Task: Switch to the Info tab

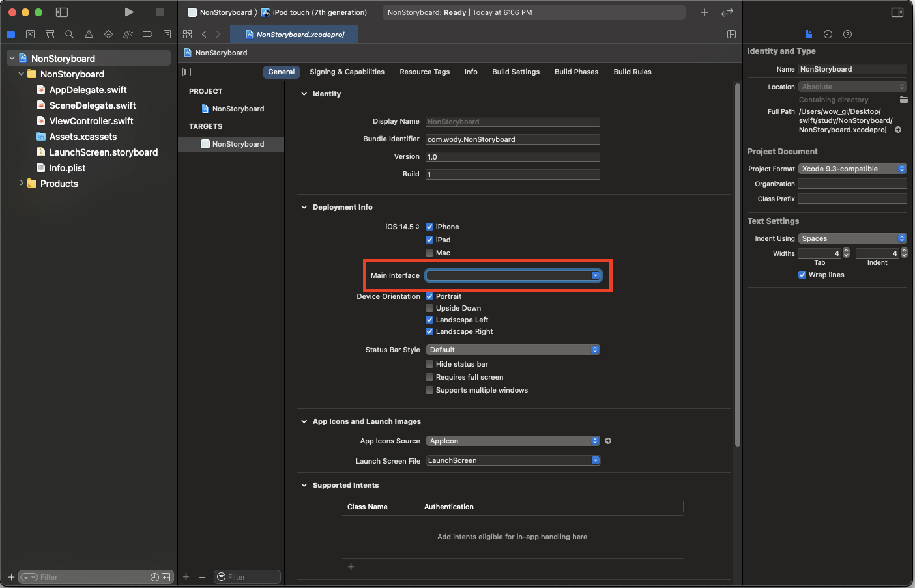Action: [471, 72]
